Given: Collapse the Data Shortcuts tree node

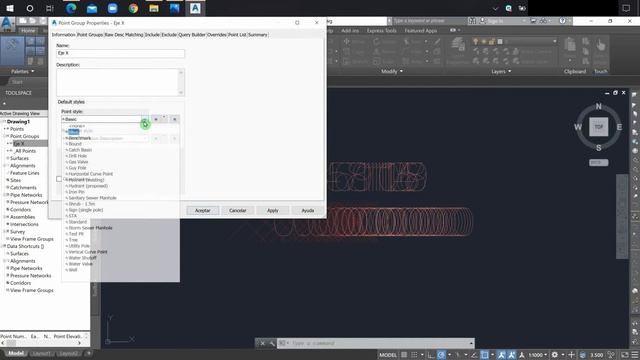Looking at the screenshot, I should pyautogui.click(x=3, y=246).
